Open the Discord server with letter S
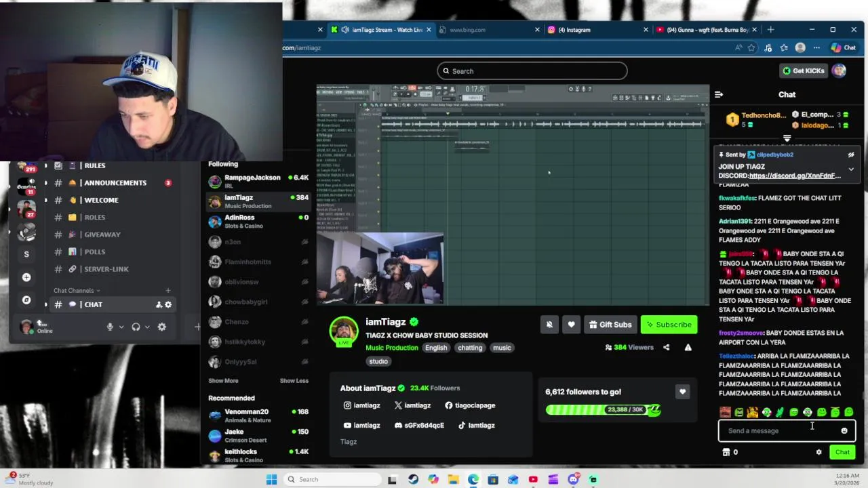 tap(26, 254)
